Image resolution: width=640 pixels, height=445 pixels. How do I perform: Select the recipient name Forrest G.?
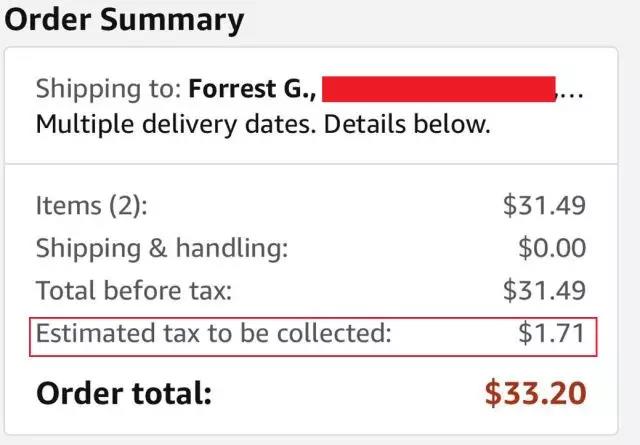tap(252, 89)
